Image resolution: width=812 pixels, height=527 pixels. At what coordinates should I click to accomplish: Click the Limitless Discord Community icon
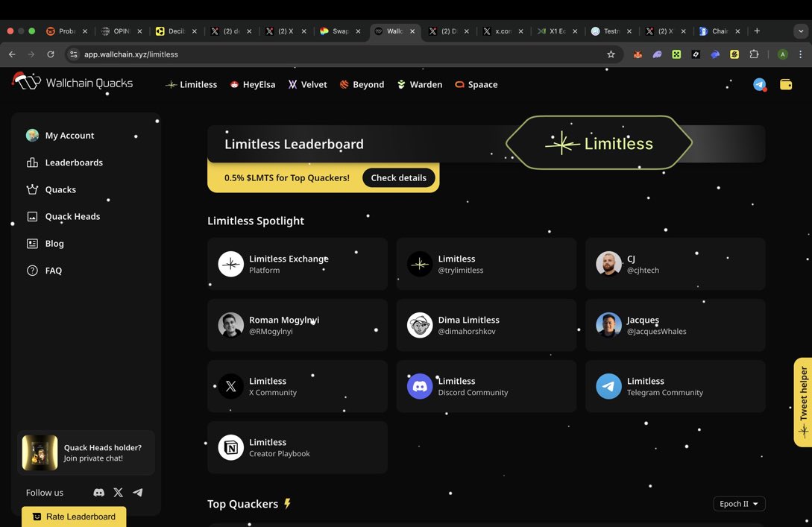click(x=420, y=386)
